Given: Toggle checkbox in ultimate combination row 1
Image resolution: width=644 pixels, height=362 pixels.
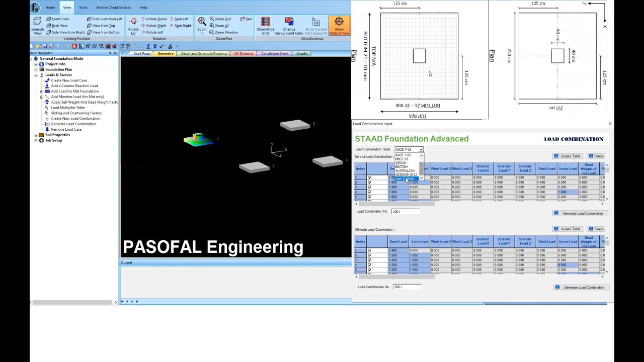Looking at the screenshot, I should click(x=369, y=250).
